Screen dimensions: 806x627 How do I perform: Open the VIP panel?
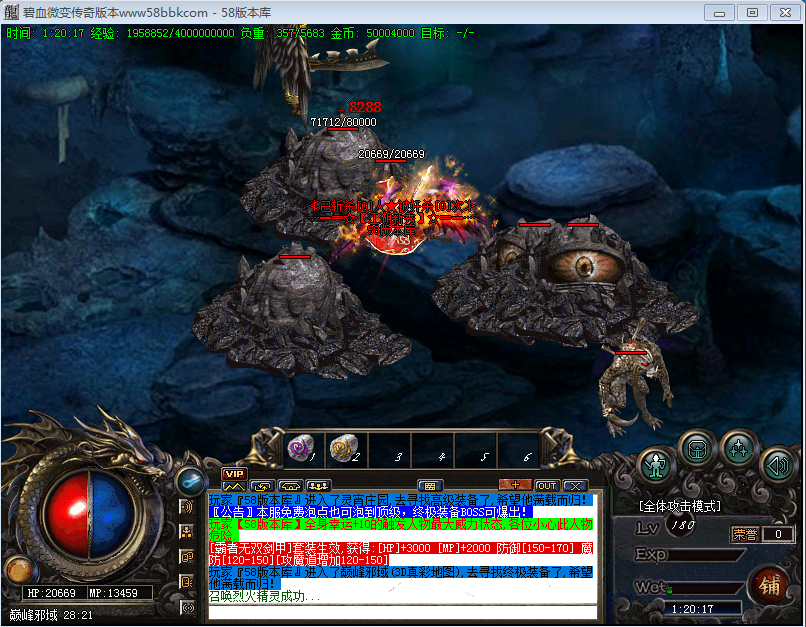pyautogui.click(x=234, y=473)
